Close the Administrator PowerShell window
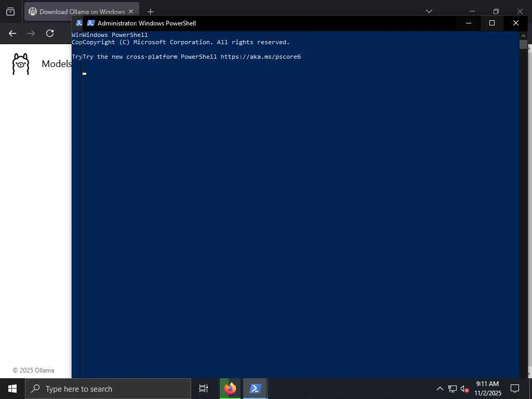This screenshot has height=399, width=532. point(516,23)
